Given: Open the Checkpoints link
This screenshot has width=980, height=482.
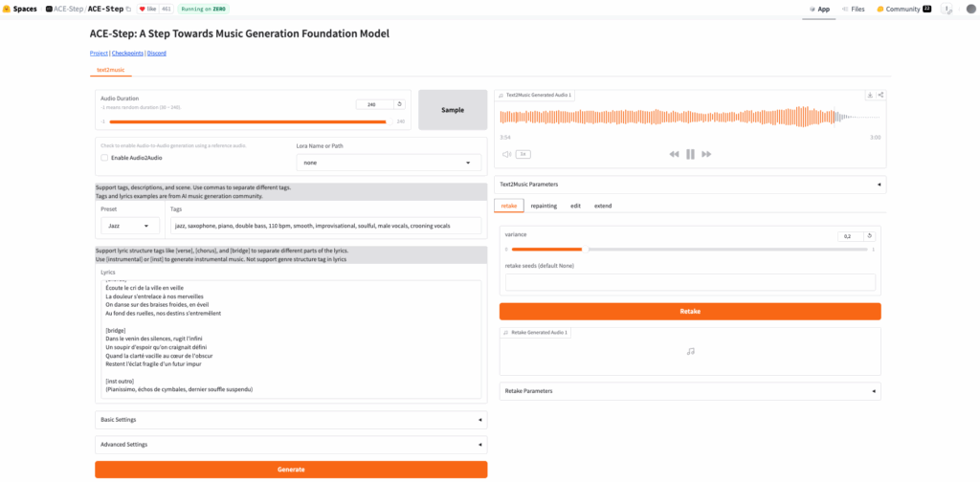Looking at the screenshot, I should pos(127,54).
